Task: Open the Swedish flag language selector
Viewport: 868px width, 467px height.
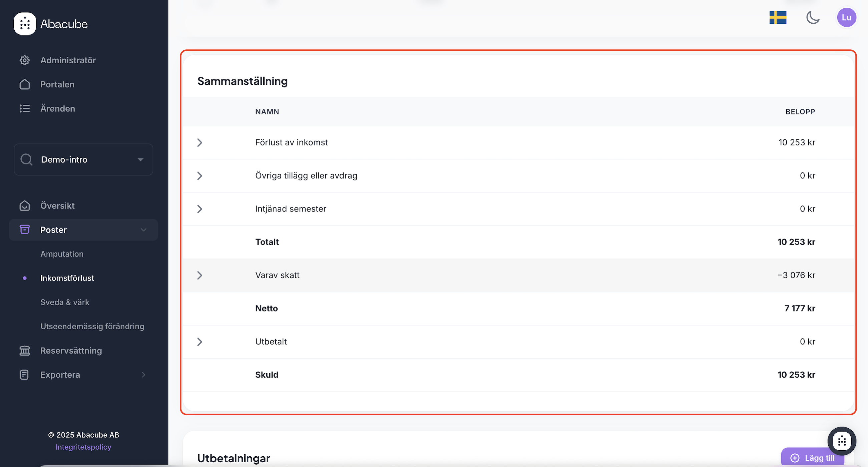Action: (777, 18)
